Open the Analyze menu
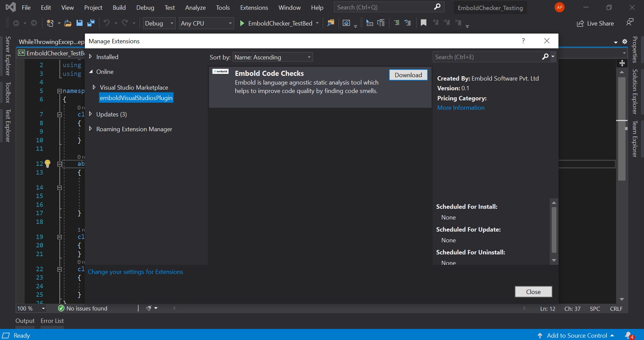This screenshot has width=644, height=340. (195, 7)
